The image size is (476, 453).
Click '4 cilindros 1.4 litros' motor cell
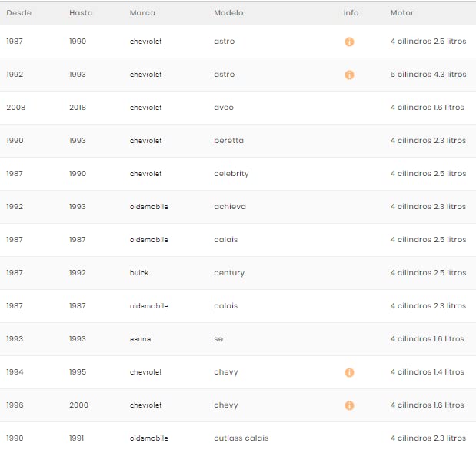(x=427, y=372)
